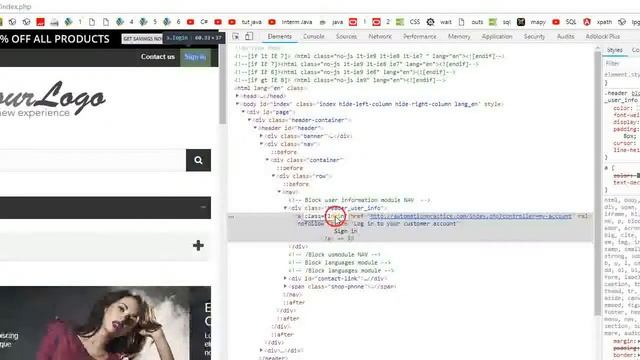Screen dimensions: 640x360
Task: Toggle the device toolbar icon
Action: [x=249, y=37]
